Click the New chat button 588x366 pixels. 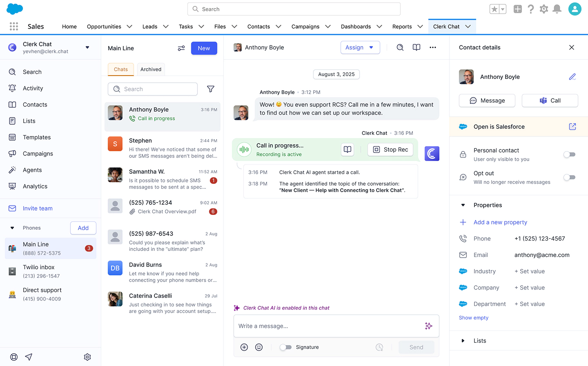pos(204,48)
